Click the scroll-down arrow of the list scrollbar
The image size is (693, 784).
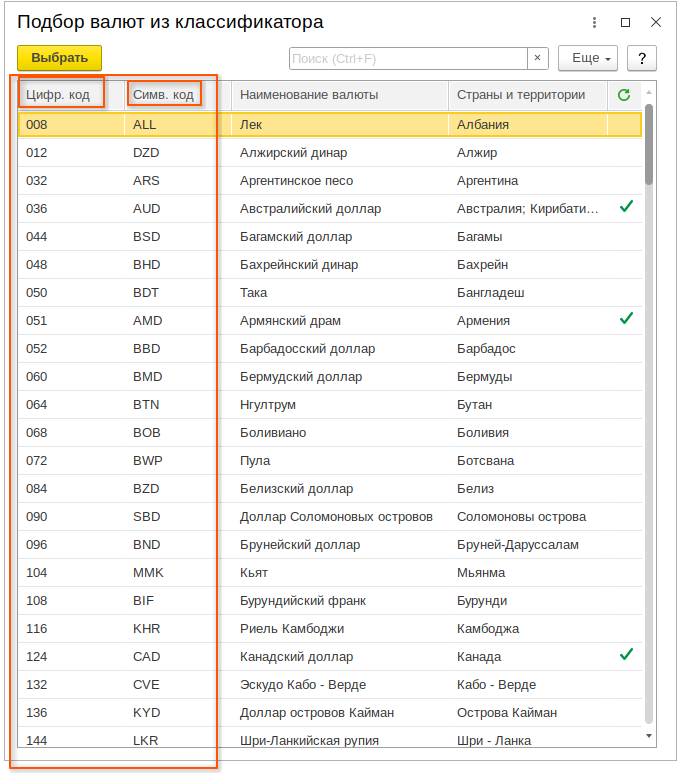[x=649, y=736]
